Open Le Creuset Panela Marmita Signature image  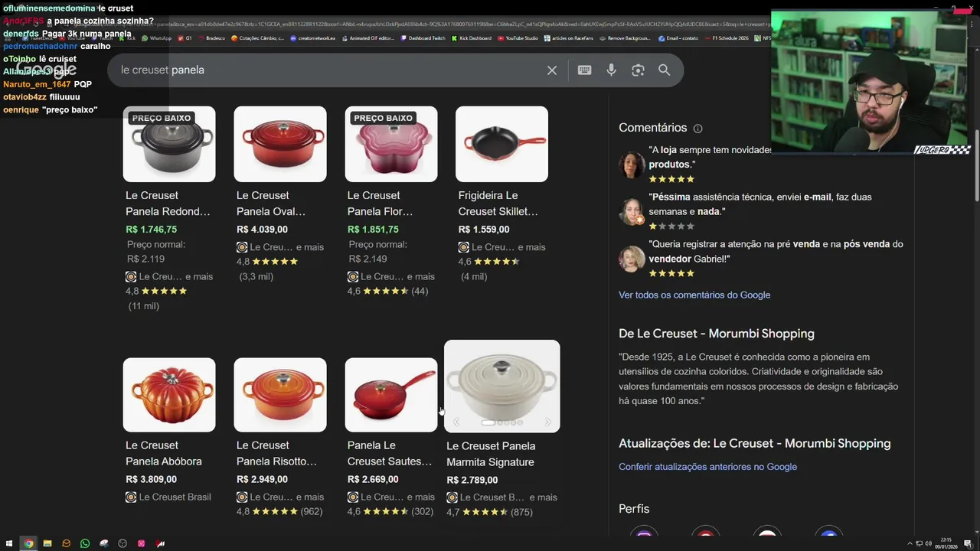coord(502,386)
